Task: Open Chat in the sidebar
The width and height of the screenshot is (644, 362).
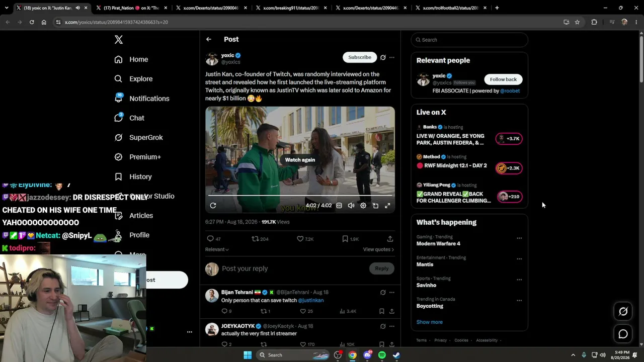Action: (129, 118)
